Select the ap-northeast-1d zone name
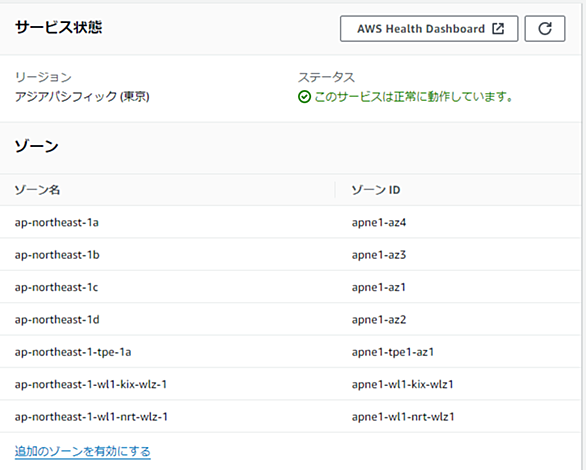 point(57,320)
